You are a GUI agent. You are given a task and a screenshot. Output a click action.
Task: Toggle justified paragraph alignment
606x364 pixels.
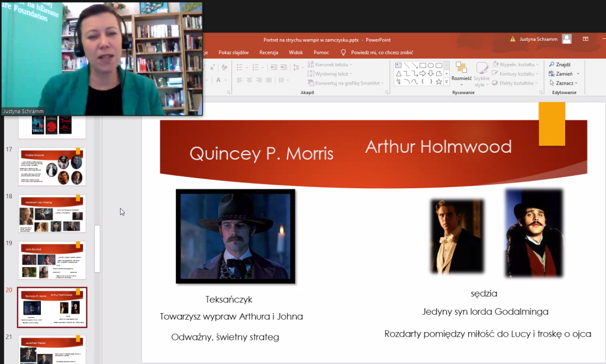(269, 80)
